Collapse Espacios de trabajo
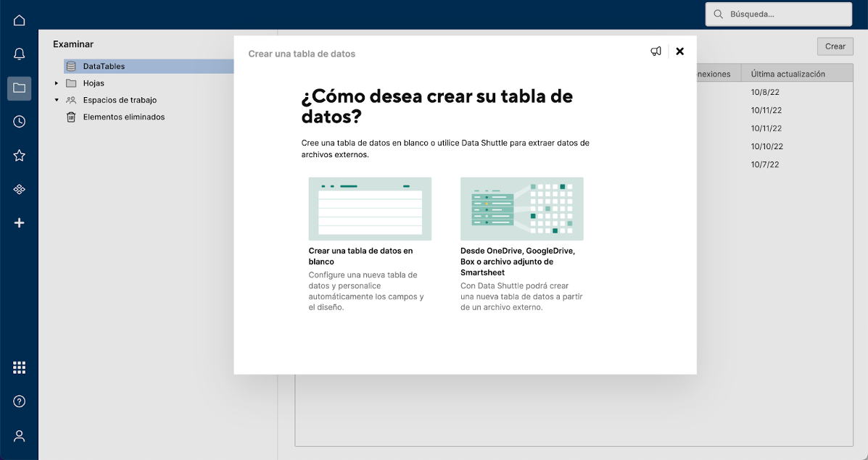 (x=57, y=100)
